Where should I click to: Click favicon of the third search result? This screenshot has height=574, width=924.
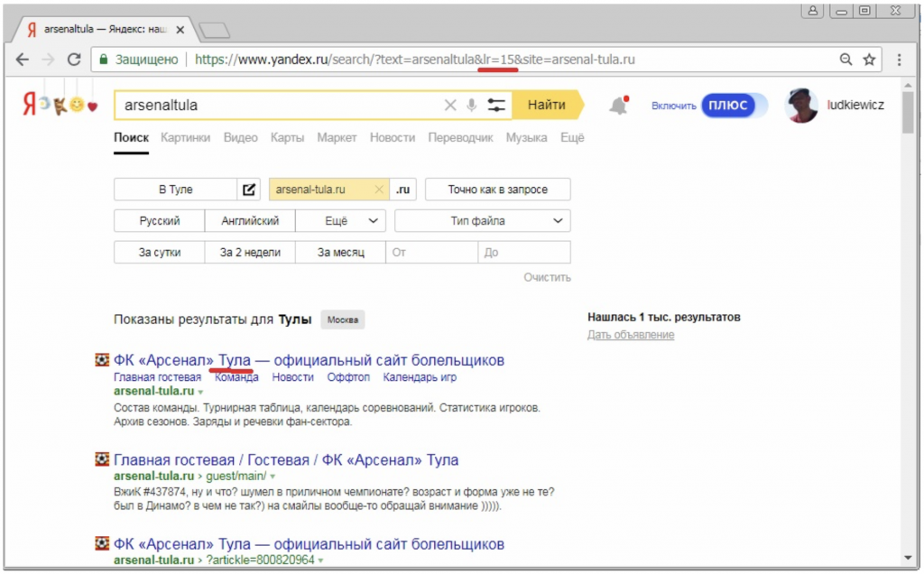pos(102,542)
